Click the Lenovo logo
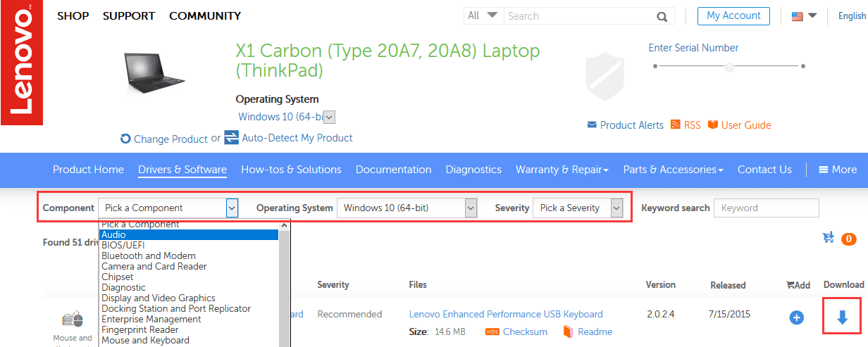 [21, 63]
